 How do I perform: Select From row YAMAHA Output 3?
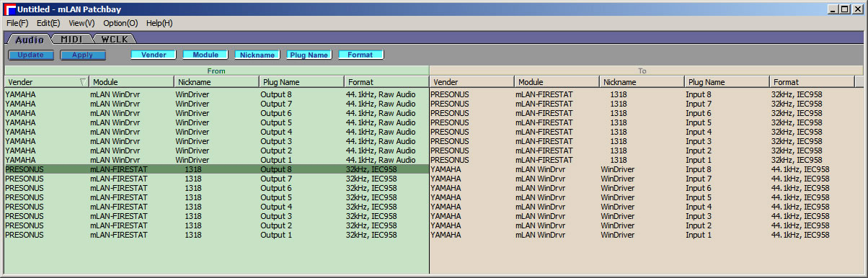(x=216, y=141)
